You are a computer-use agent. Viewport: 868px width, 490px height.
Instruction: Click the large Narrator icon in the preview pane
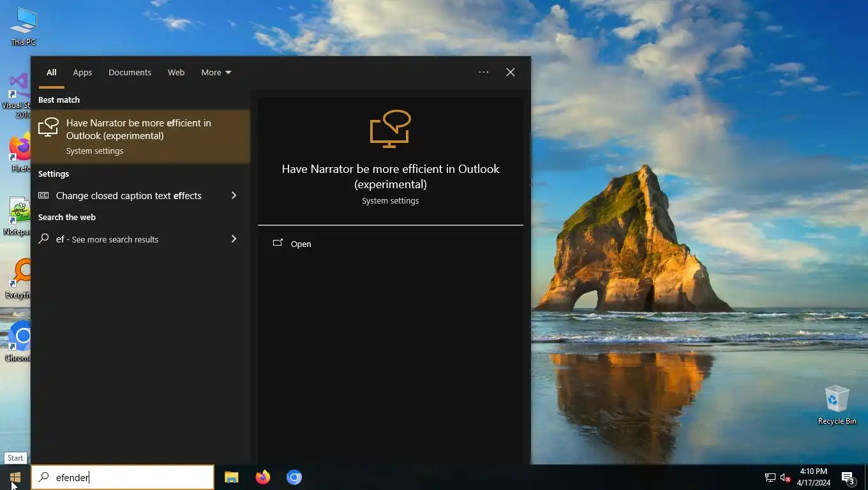click(x=390, y=129)
